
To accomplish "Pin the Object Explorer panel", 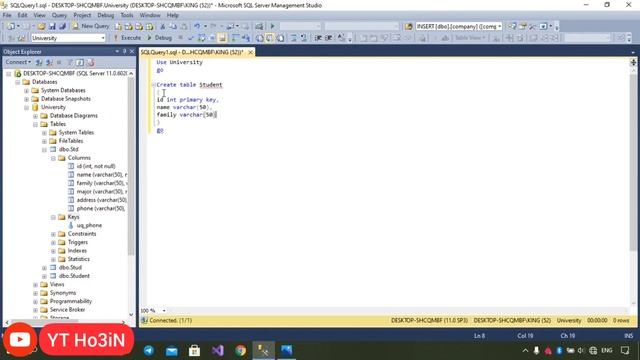I will click(x=124, y=51).
